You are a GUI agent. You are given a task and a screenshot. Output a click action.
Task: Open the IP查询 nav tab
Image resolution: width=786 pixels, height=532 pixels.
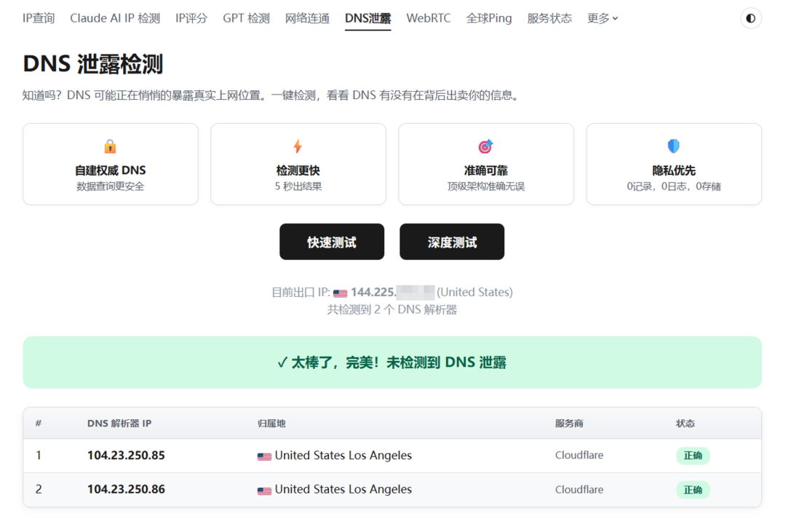pyautogui.click(x=39, y=18)
